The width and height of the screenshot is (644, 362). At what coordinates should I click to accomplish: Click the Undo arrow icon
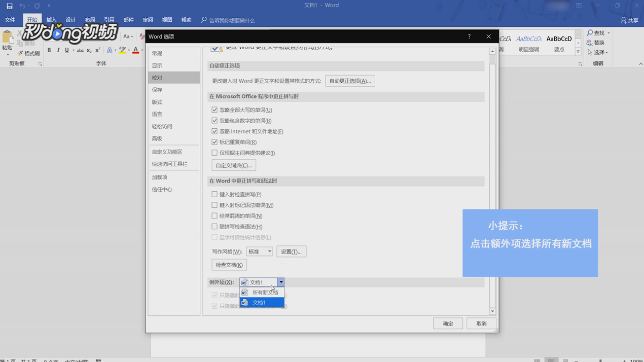click(22, 6)
